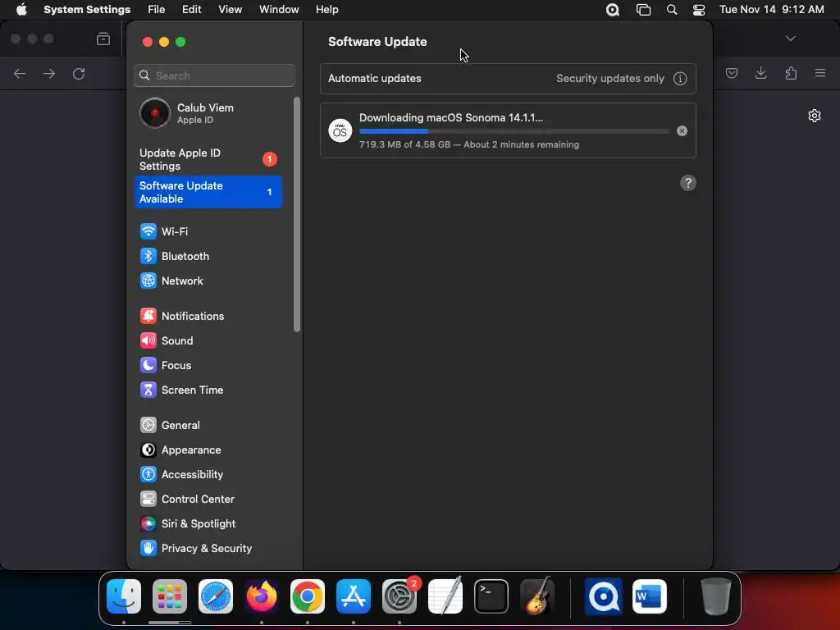The width and height of the screenshot is (840, 630).
Task: Open the Focus settings
Action: (208, 365)
